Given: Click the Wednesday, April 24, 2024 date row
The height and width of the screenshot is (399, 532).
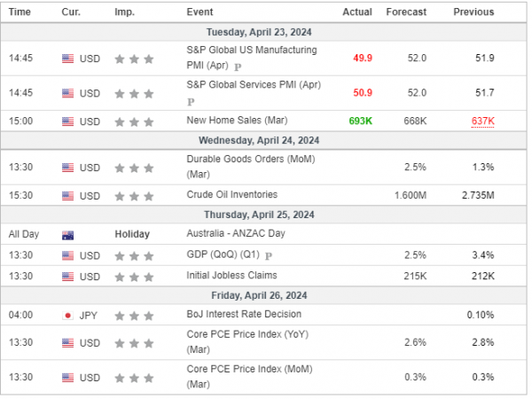Looking at the screenshot, I should [263, 140].
